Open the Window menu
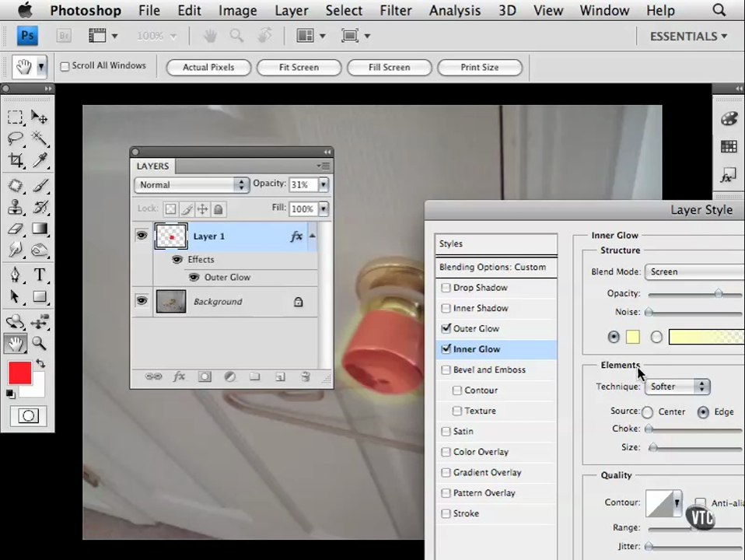745x560 pixels. pos(604,10)
